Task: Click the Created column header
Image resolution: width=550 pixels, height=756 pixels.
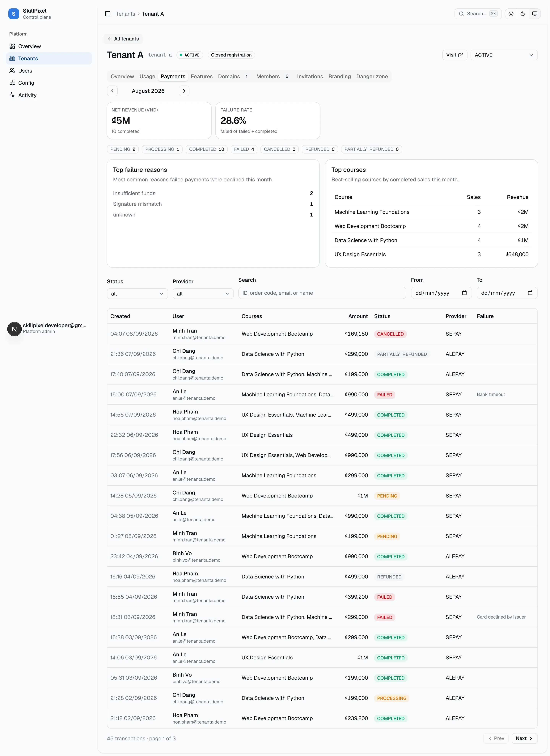Action: (120, 316)
